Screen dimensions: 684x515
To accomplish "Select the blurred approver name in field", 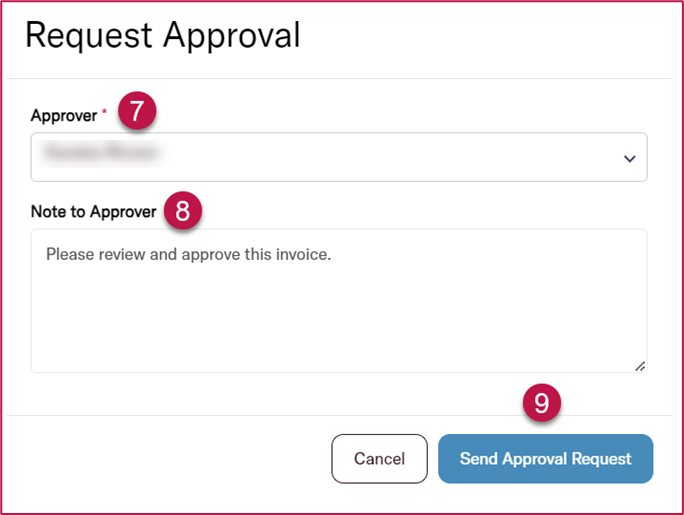I will [x=101, y=152].
